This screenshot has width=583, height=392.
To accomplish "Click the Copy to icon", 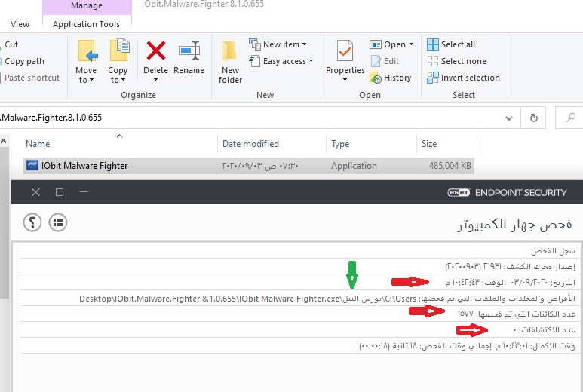I will (118, 53).
